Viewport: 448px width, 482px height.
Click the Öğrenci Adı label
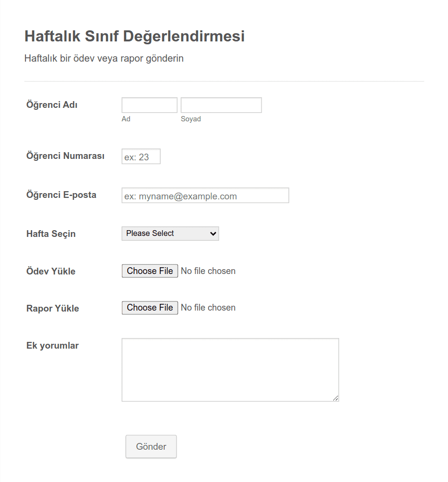(x=52, y=105)
